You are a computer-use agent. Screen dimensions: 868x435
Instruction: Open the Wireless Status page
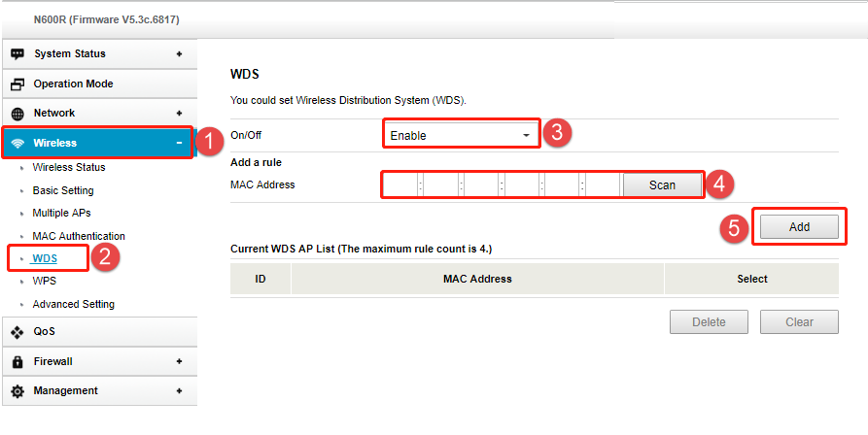69,167
